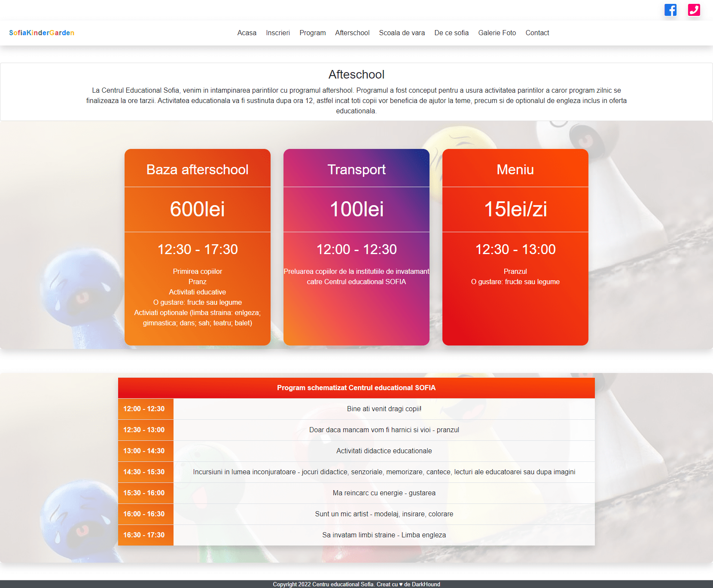Image resolution: width=713 pixels, height=588 pixels.
Task: Click the Transport card title
Action: pos(356,170)
